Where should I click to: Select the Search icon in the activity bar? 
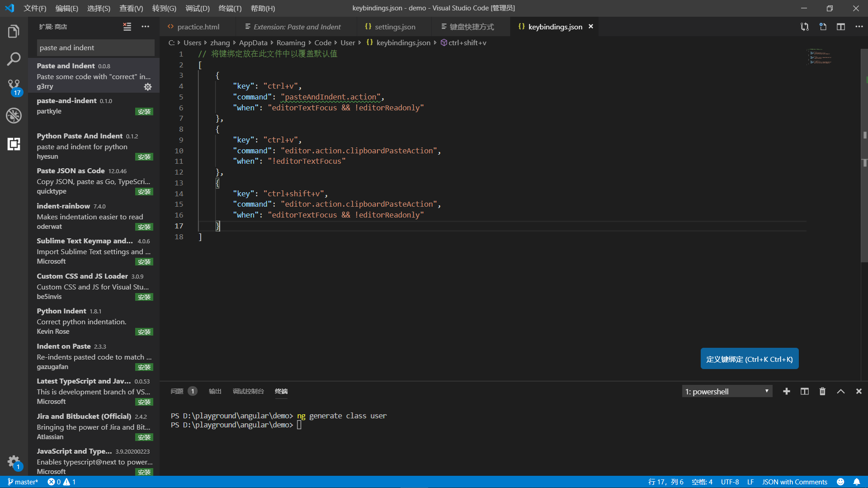[14, 59]
